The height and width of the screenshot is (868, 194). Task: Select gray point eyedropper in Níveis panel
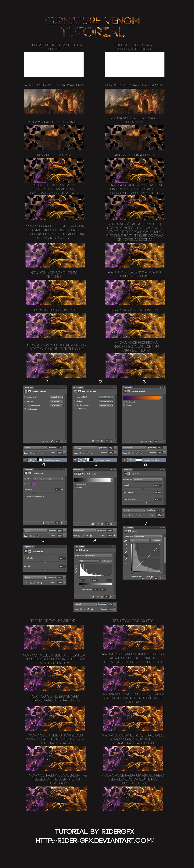point(76,569)
